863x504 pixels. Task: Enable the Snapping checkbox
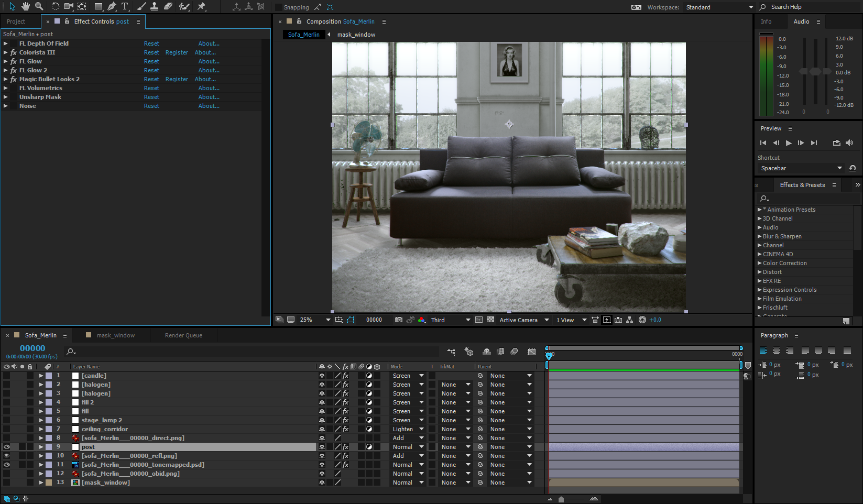279,7
